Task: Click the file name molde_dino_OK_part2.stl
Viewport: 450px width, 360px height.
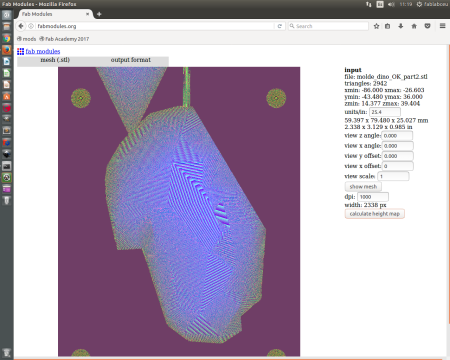Action: [x=392, y=77]
